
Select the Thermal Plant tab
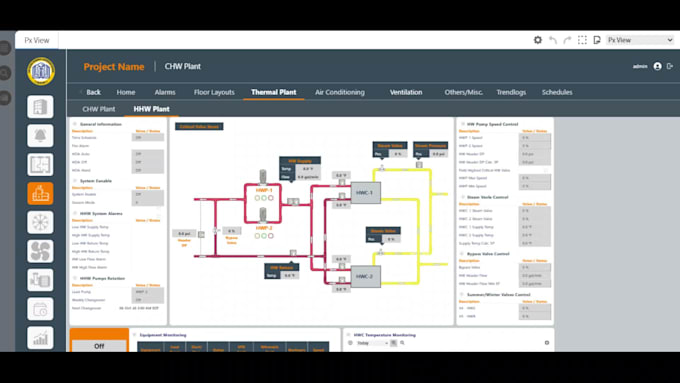[274, 92]
